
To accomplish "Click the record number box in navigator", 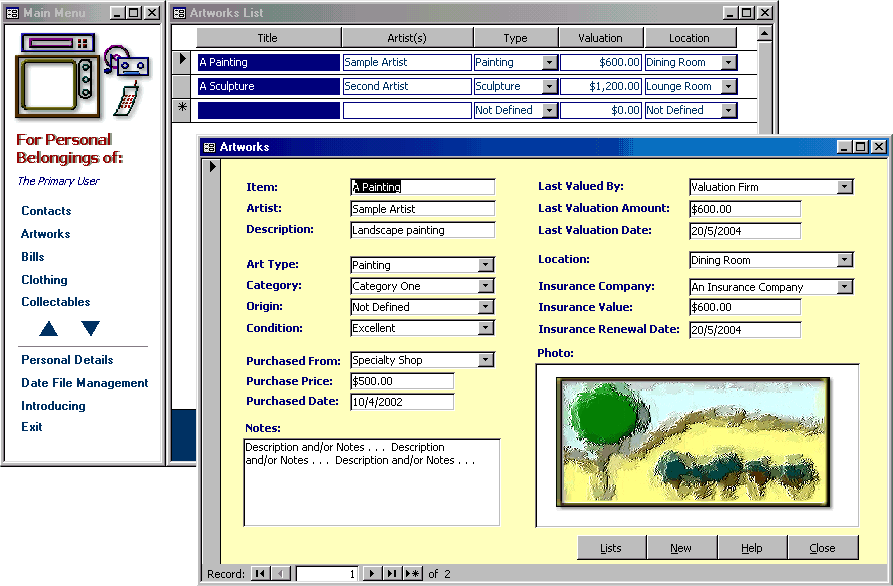I will (x=327, y=573).
